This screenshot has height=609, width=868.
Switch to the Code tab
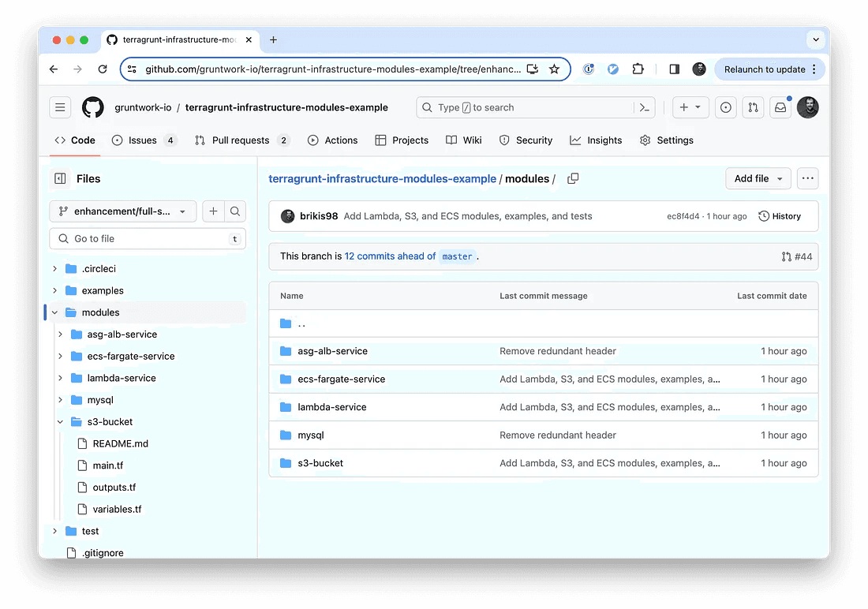coord(75,140)
